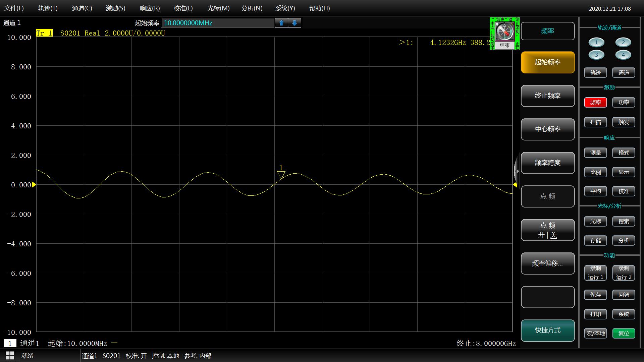
Task: Click the 显示 display button
Action: [x=624, y=172]
